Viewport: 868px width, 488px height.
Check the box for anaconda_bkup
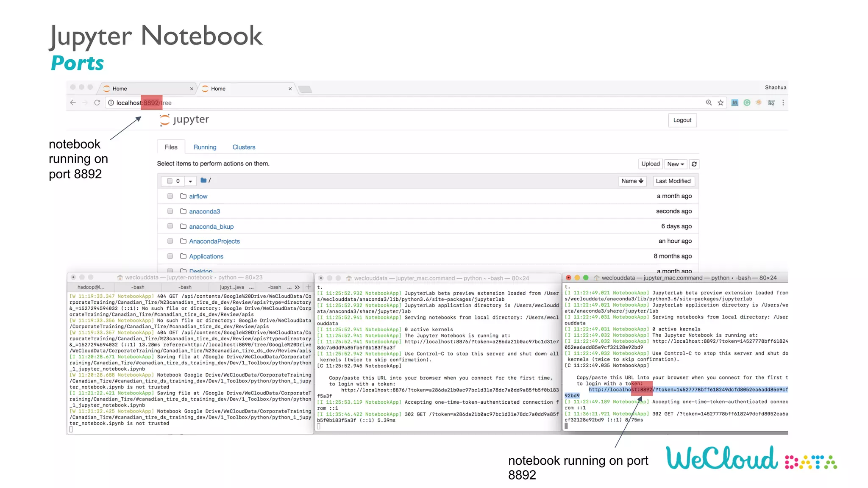point(170,226)
